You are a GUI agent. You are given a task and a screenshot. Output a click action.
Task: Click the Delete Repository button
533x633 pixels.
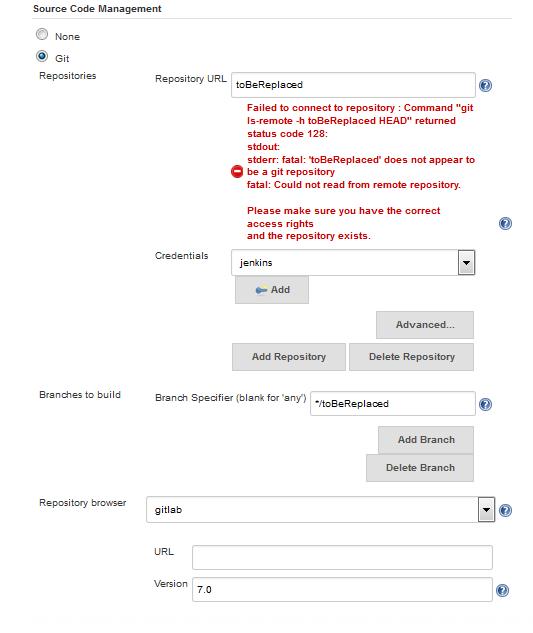pyautogui.click(x=411, y=357)
